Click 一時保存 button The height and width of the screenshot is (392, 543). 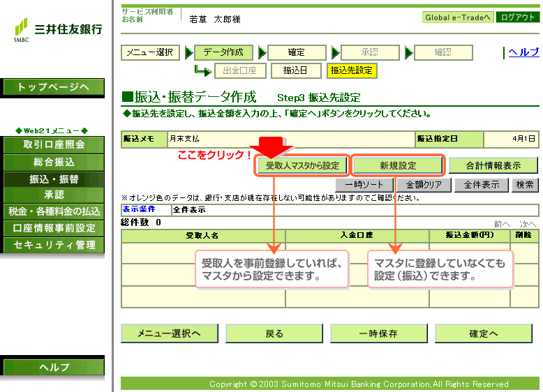coord(379,333)
